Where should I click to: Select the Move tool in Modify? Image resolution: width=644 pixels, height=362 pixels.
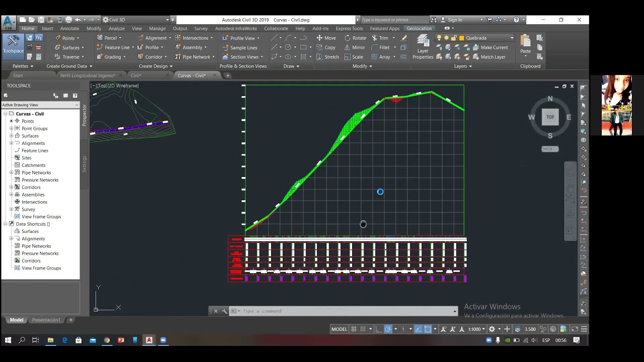pyautogui.click(x=326, y=38)
